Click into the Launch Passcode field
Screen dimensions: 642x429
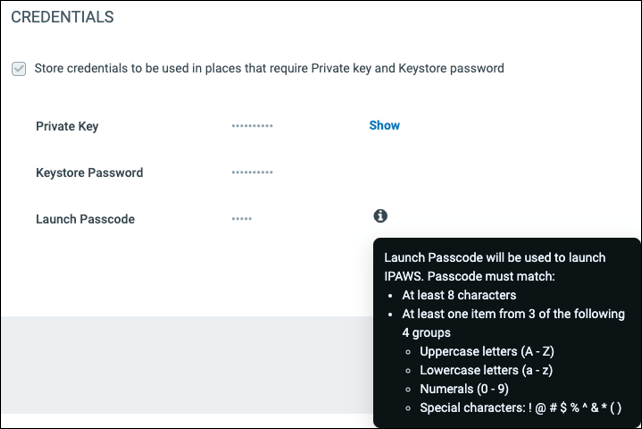[x=242, y=219]
